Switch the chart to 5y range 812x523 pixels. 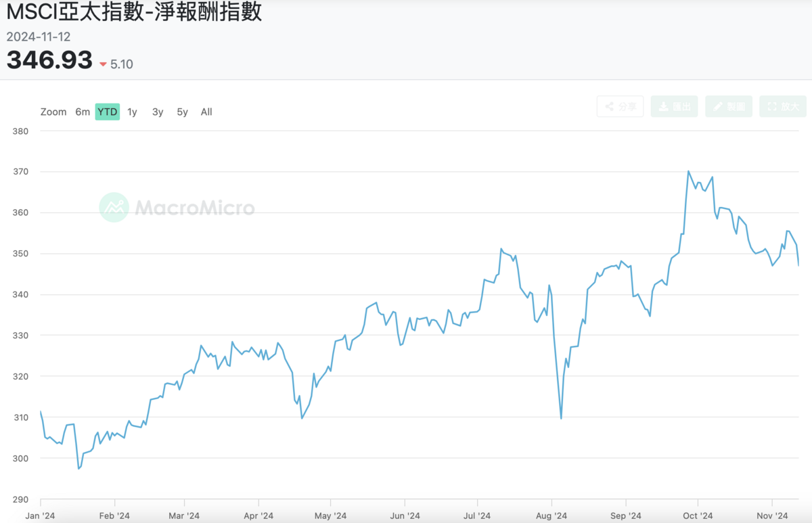pos(183,112)
